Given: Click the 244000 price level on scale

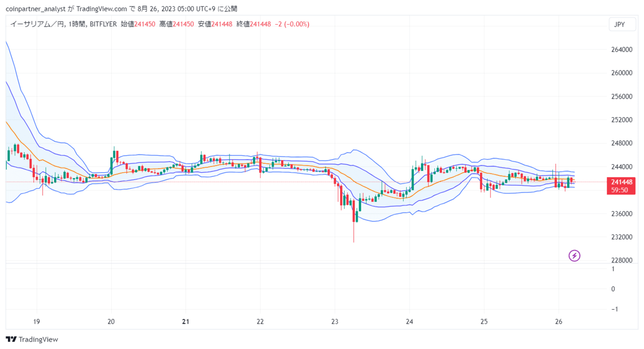Looking at the screenshot, I should 622,167.
